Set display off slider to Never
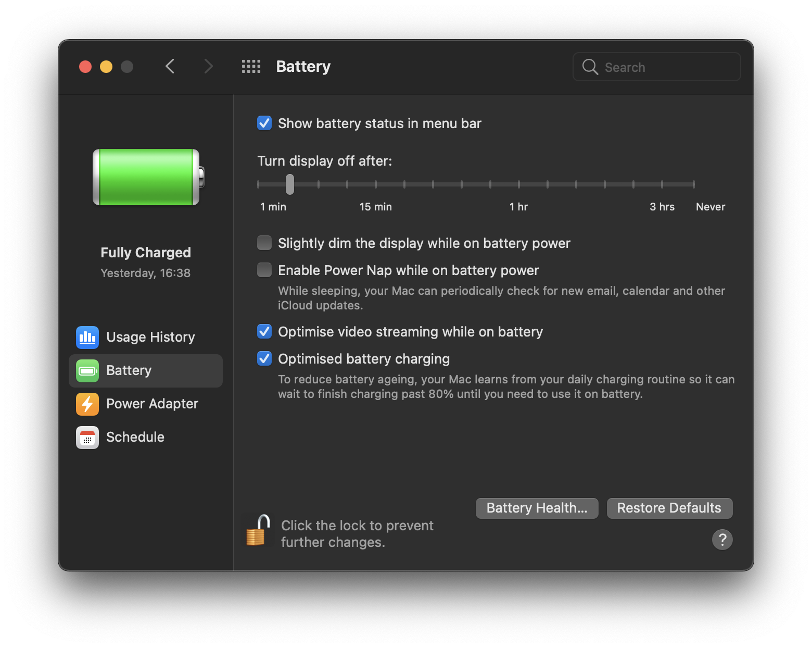This screenshot has width=812, height=648. click(693, 184)
